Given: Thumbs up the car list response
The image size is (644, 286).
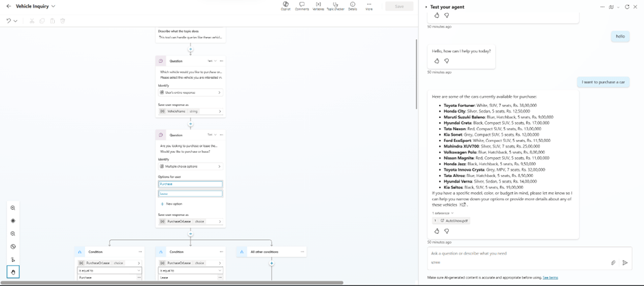Looking at the screenshot, I should [x=436, y=231].
